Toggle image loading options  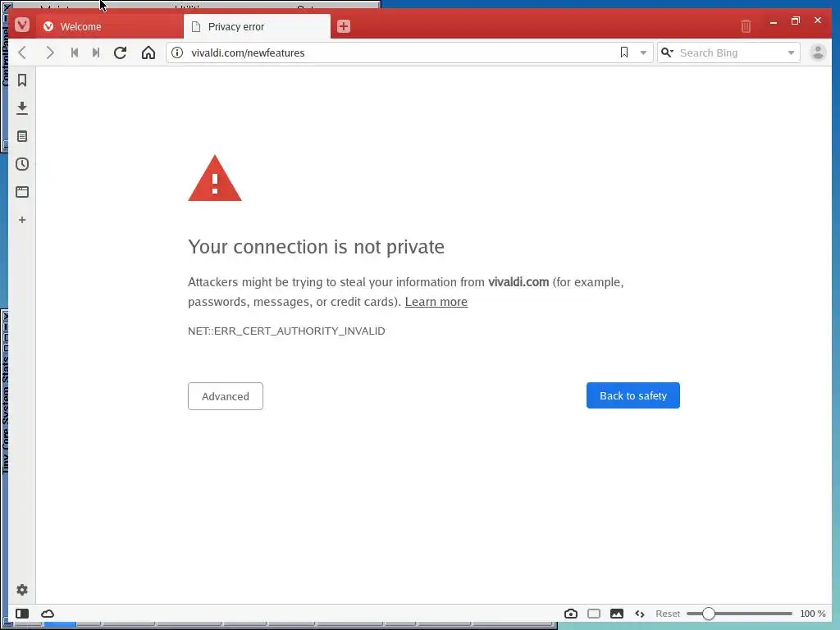point(617,614)
